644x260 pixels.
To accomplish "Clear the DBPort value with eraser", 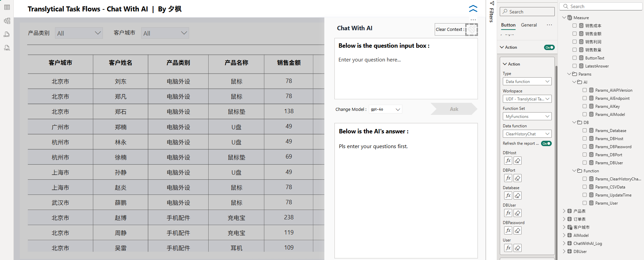I will click(518, 178).
